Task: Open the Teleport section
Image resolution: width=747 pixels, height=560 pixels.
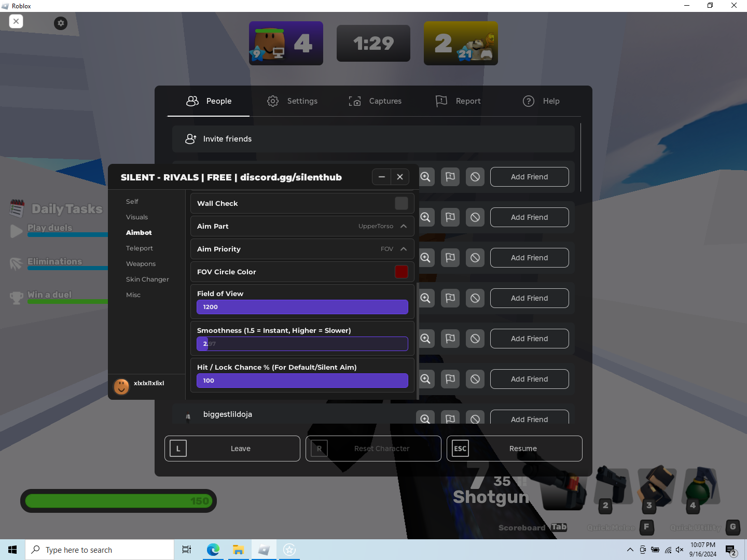Action: coord(140,248)
